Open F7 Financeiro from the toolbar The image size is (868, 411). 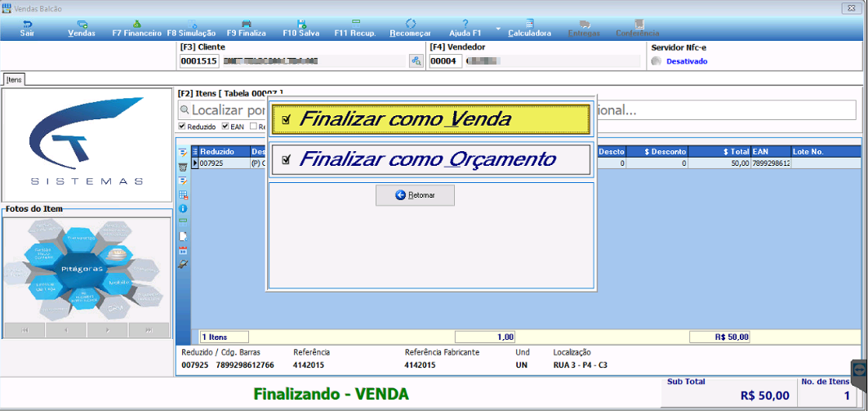136,29
